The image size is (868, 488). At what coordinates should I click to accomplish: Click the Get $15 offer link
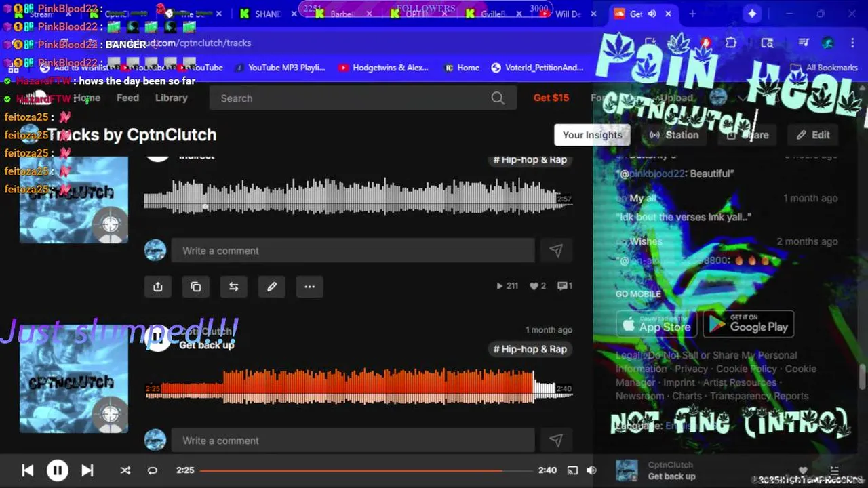point(551,98)
